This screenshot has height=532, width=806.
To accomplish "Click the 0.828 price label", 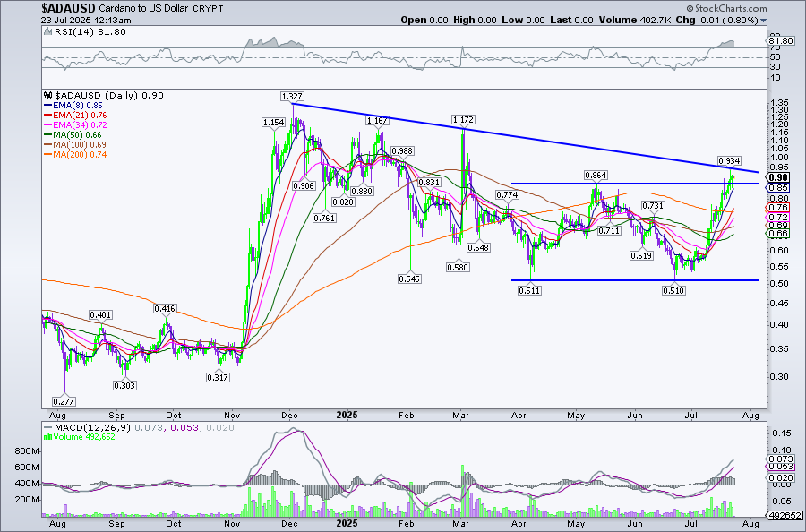I will click(343, 202).
